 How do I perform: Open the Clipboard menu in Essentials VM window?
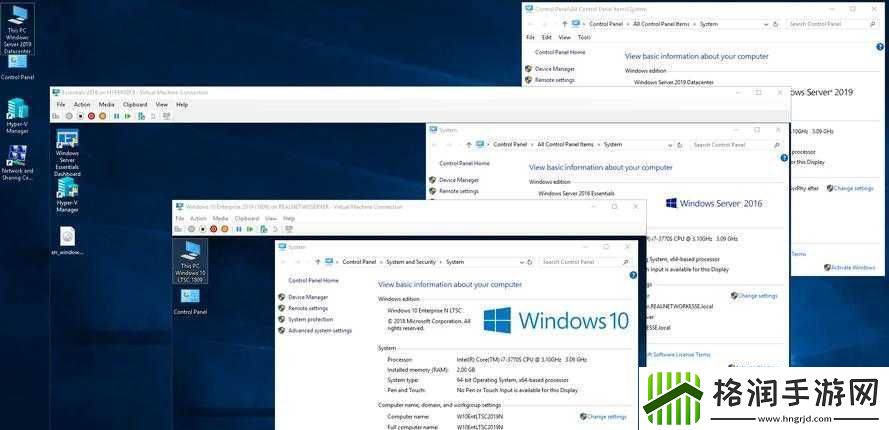(135, 104)
